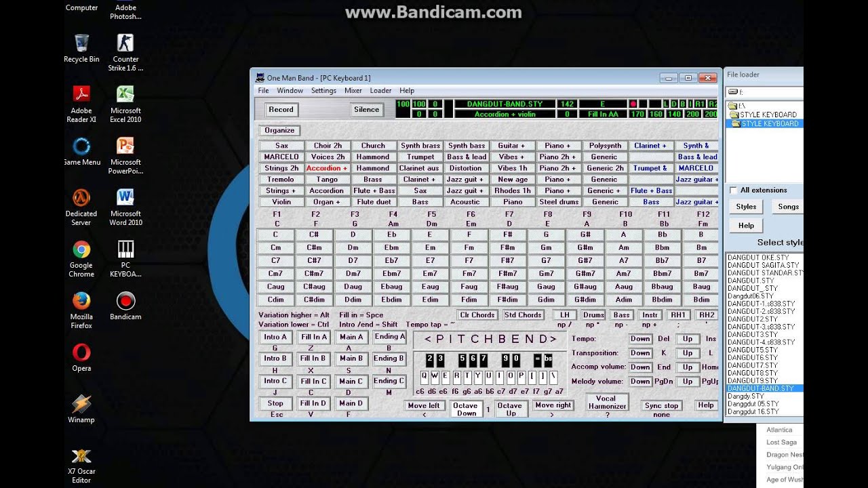
Task: Click the Styles button in File loader
Action: 746,207
